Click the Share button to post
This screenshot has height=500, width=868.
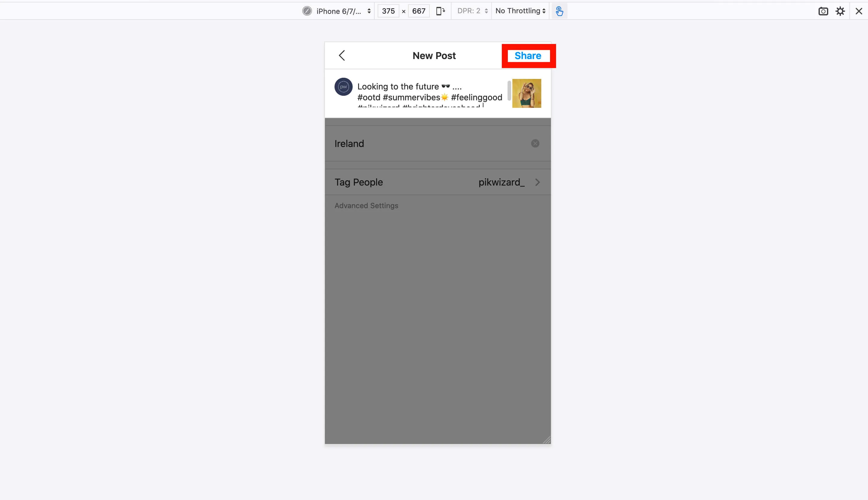coord(528,55)
